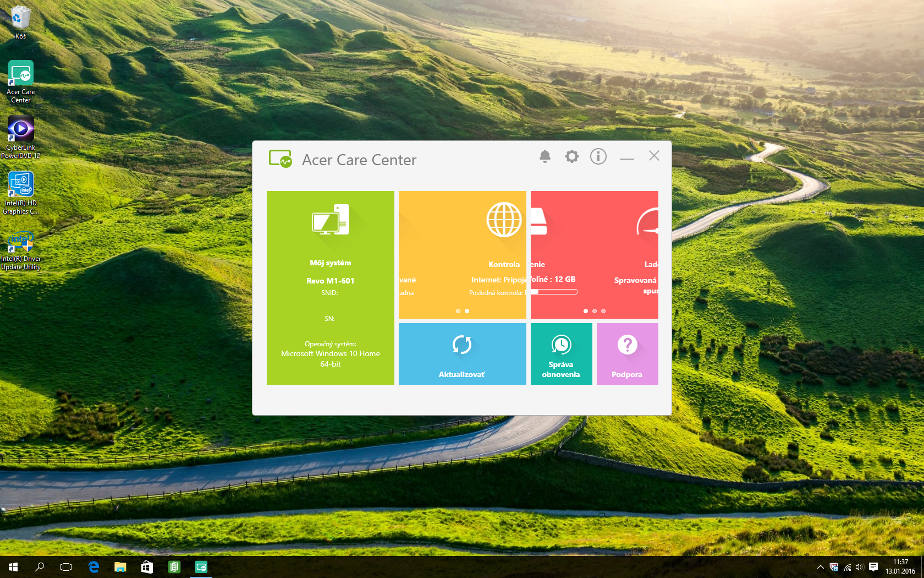Select first page dot on yellow tile
Viewport: 924px width, 578px height.
(458, 311)
